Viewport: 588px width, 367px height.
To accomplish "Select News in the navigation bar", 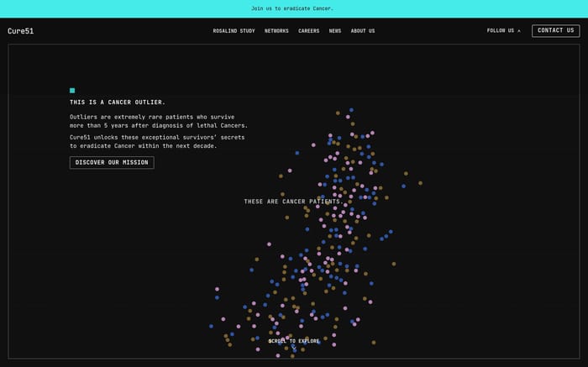I will (x=335, y=31).
